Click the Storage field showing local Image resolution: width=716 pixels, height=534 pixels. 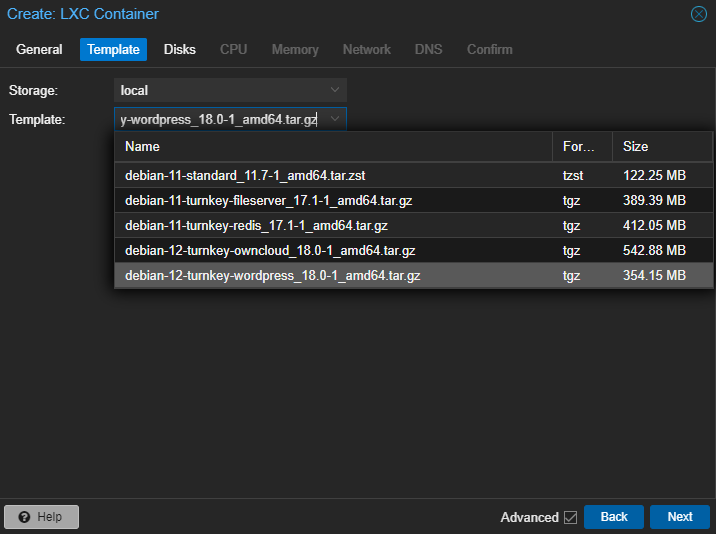pos(218,90)
